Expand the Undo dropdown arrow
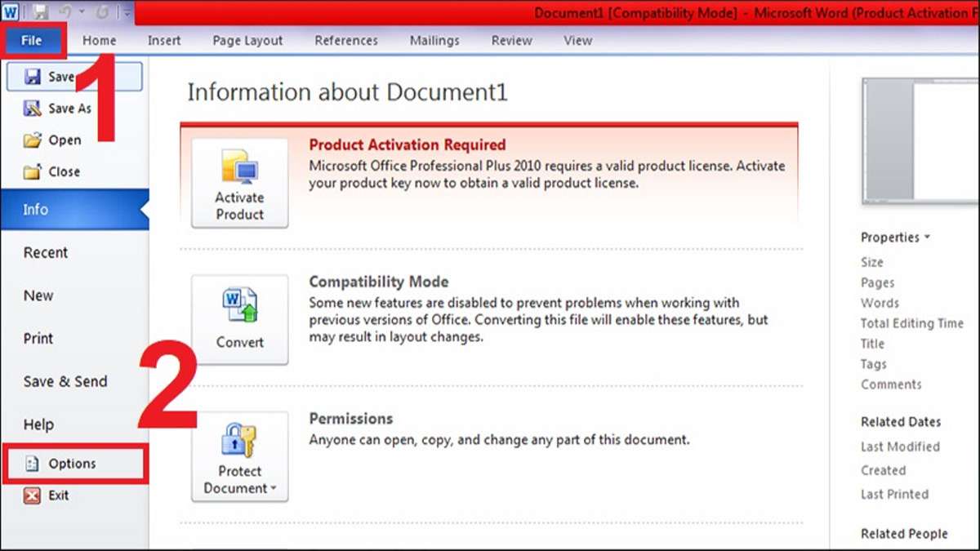This screenshot has width=980, height=551. pyautogui.click(x=82, y=11)
